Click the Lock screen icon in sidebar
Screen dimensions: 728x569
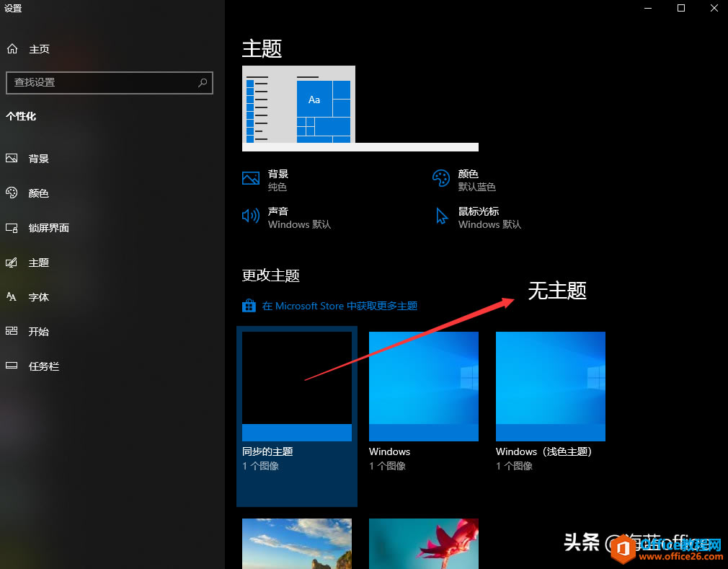pos(12,228)
